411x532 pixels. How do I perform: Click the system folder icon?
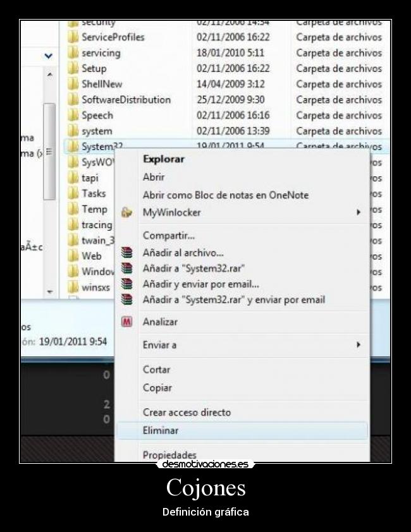tap(73, 131)
